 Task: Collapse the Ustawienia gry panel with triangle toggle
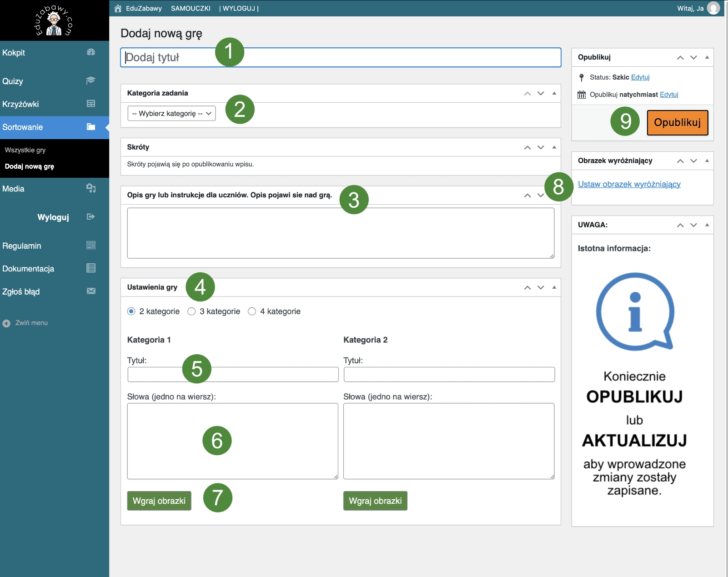554,287
